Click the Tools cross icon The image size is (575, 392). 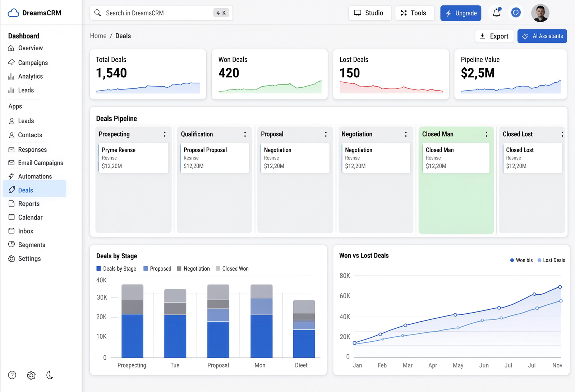click(404, 13)
